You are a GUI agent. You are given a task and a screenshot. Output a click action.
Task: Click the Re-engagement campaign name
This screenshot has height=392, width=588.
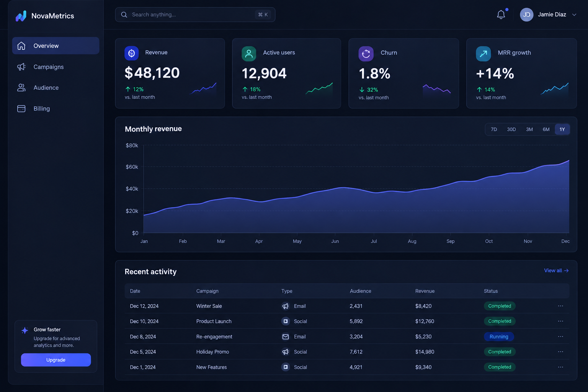pos(214,337)
